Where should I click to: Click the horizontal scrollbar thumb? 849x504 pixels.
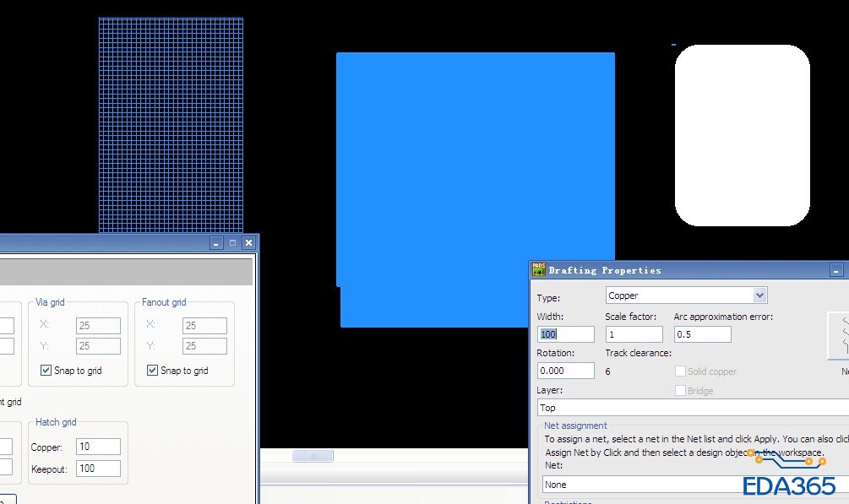tap(313, 455)
